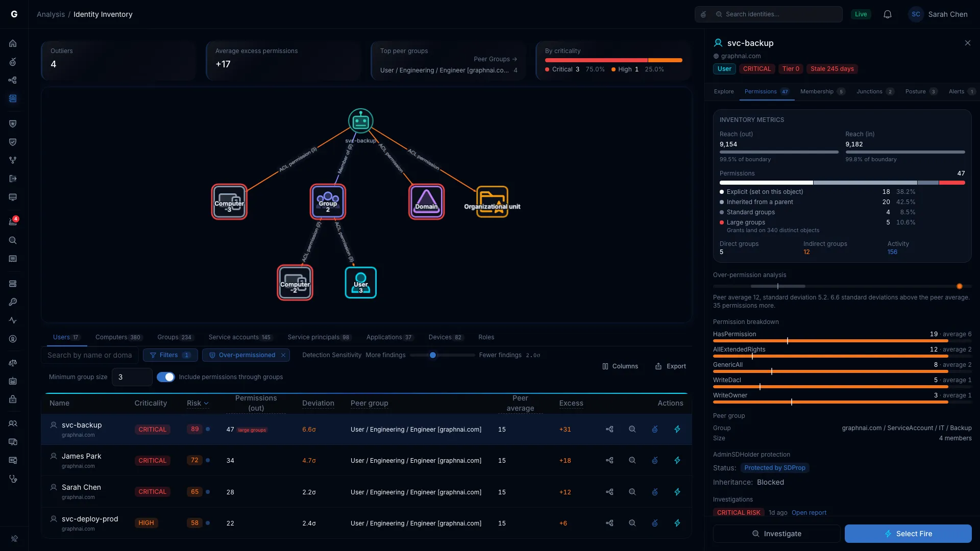980x551 pixels.
Task: Open the Posture tab in details panel
Action: click(x=921, y=92)
